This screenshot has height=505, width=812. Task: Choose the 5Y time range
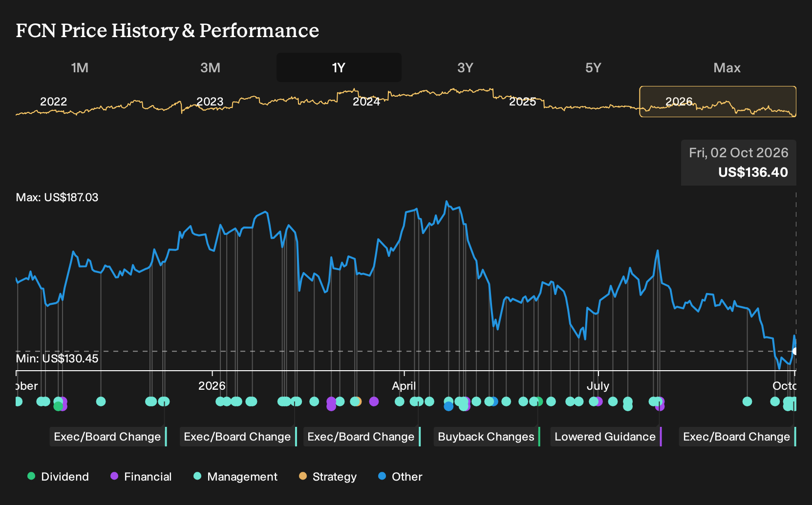[593, 67]
